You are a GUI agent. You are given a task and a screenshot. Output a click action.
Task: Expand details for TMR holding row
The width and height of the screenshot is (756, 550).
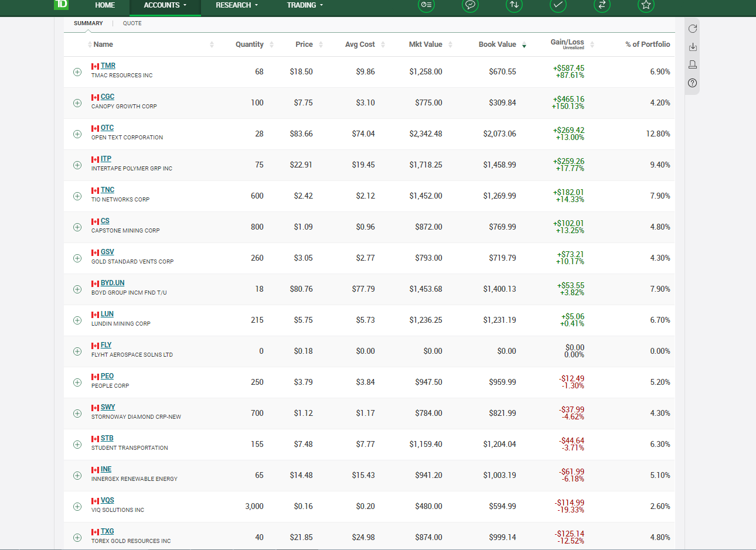77,71
